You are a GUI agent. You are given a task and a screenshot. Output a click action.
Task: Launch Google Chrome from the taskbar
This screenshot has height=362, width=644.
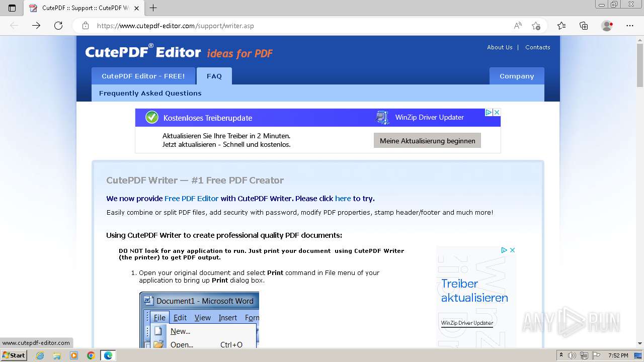coord(91,355)
